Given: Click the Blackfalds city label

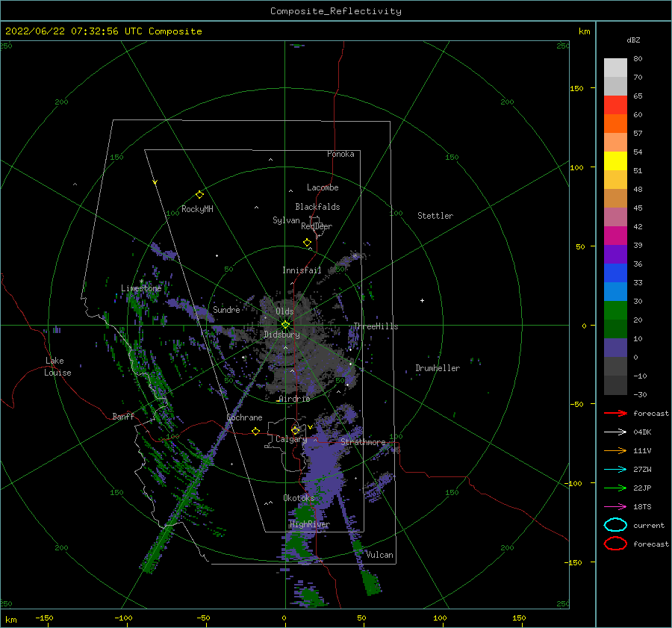Looking at the screenshot, I should [317, 207].
